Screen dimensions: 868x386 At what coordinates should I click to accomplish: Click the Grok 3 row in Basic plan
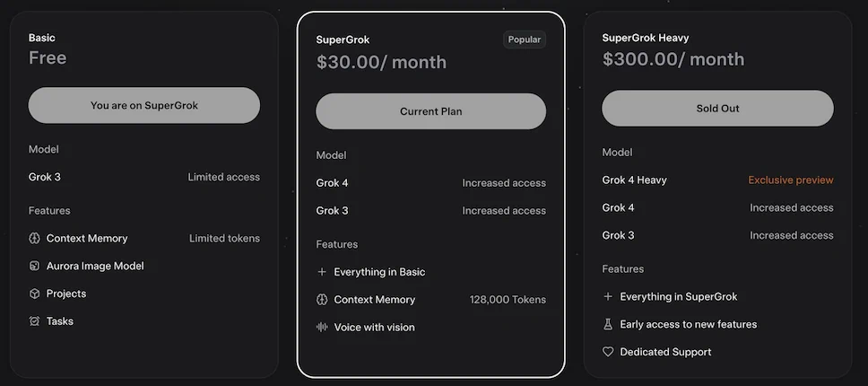tap(144, 177)
